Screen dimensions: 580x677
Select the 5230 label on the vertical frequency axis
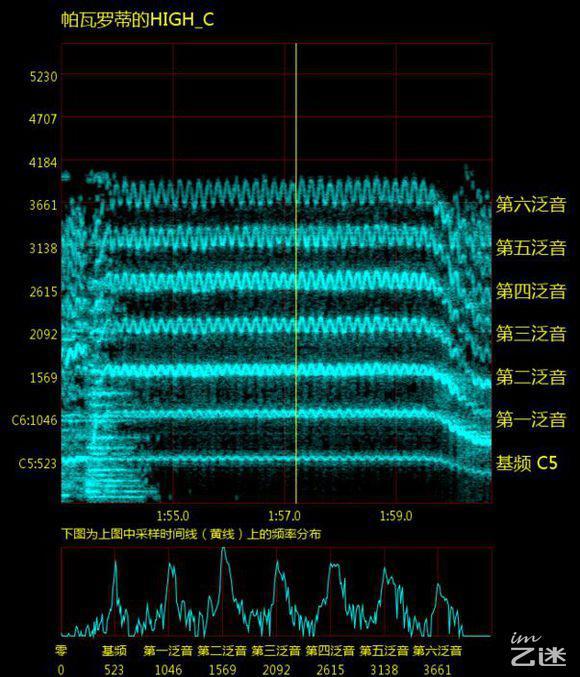tap(43, 77)
